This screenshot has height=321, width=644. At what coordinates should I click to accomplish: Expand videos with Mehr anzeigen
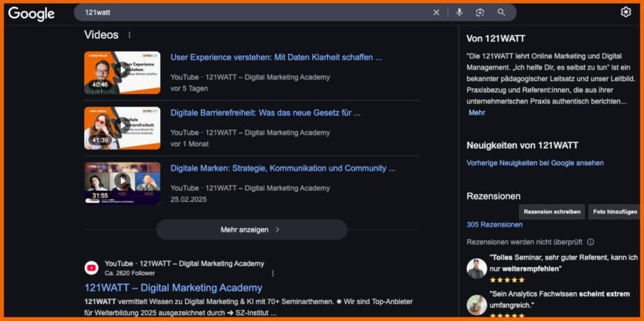(251, 230)
